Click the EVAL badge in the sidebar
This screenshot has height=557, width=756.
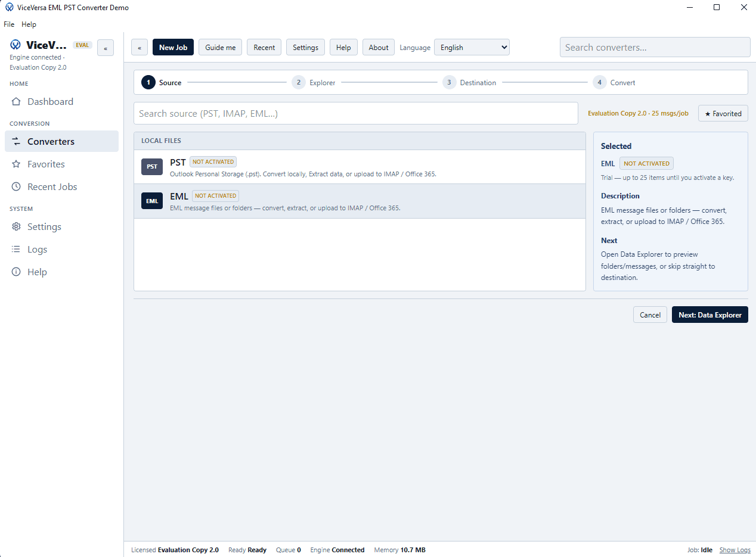(82, 45)
